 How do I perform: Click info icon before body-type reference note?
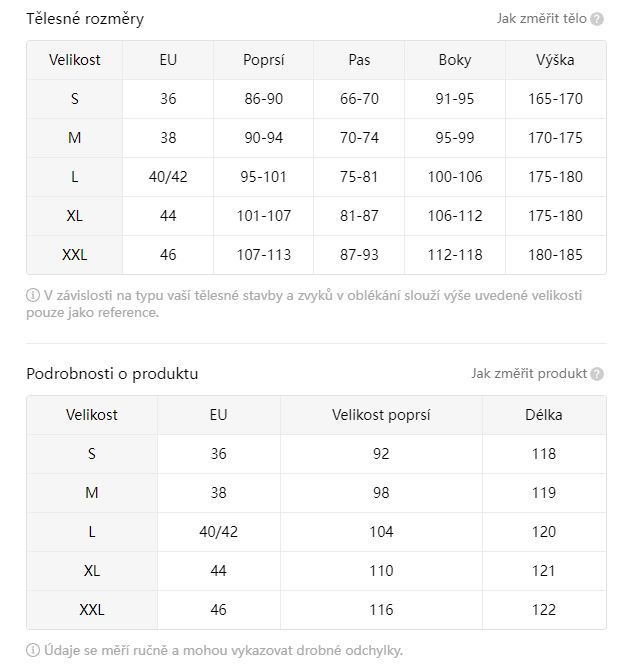tap(33, 295)
